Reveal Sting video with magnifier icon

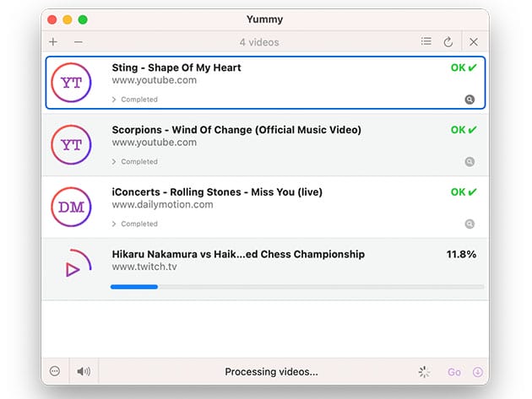[x=470, y=100]
